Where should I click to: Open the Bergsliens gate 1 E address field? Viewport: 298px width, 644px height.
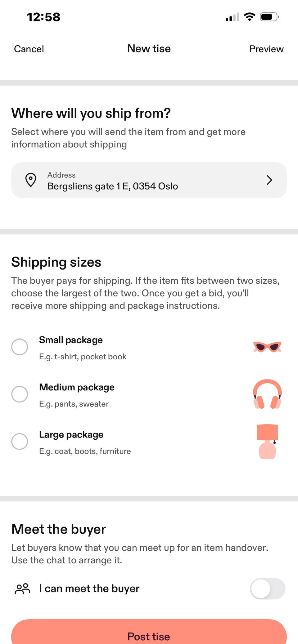click(x=149, y=180)
